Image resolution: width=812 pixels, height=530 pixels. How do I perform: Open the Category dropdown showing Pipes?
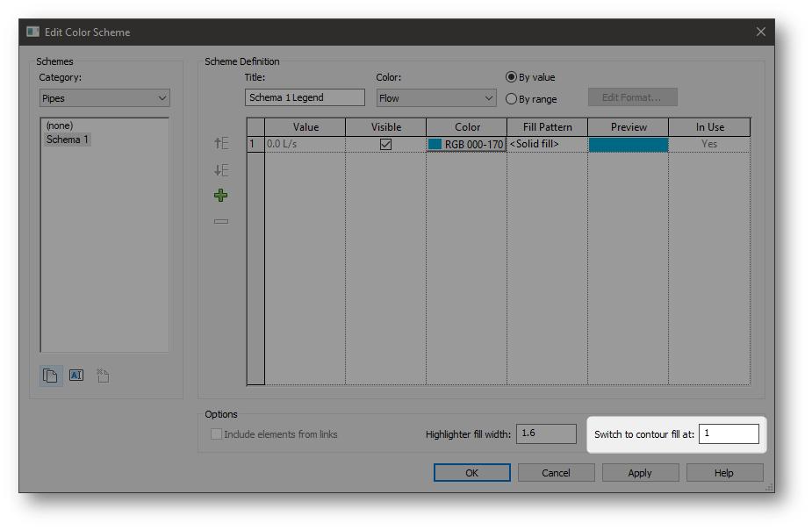(104, 98)
